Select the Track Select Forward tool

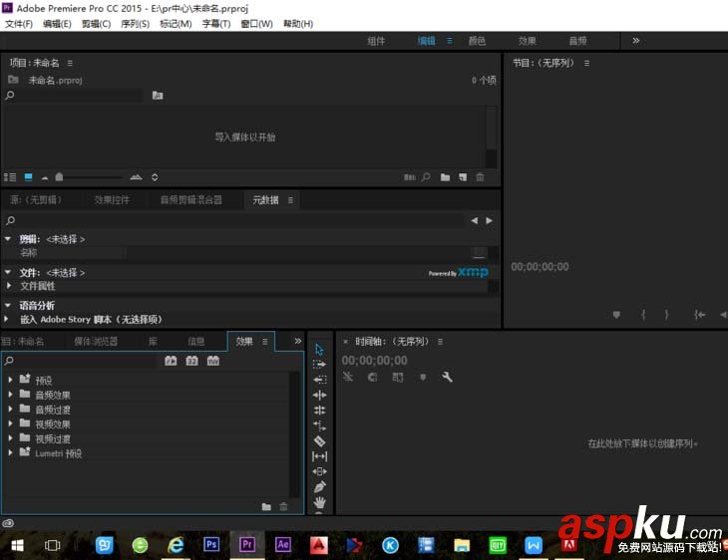[319, 365]
